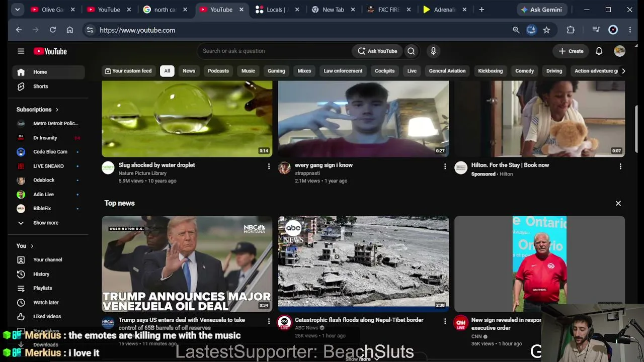Select the Music filter chip

[248, 71]
